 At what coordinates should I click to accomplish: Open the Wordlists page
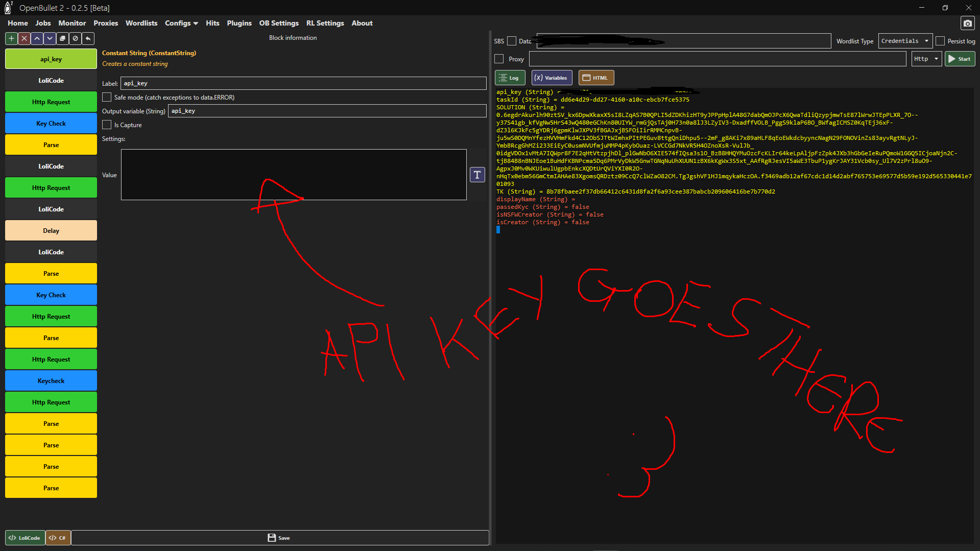141,23
